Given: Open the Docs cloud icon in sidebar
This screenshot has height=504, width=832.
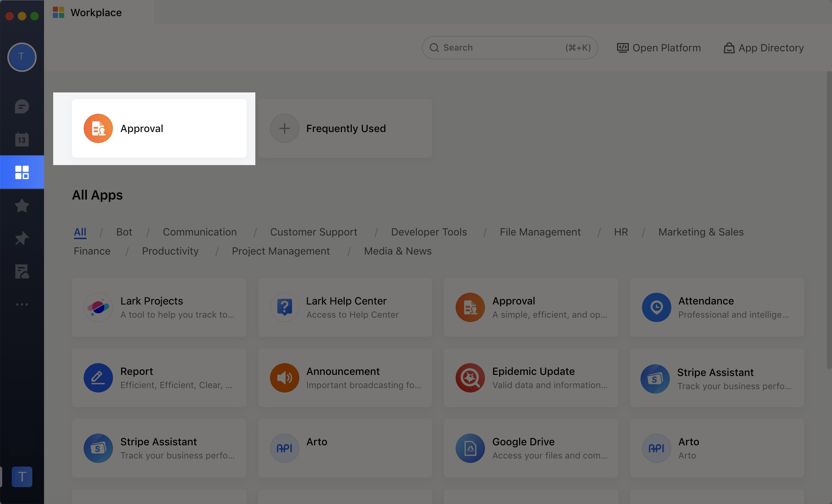Looking at the screenshot, I should (22, 271).
